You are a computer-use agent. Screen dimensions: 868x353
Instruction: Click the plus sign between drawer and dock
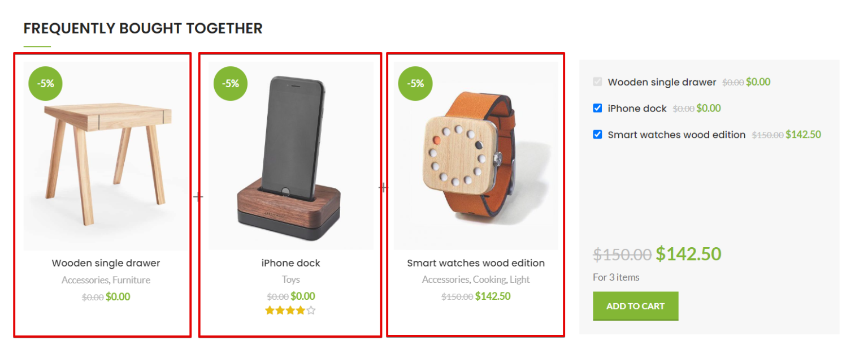(x=198, y=196)
